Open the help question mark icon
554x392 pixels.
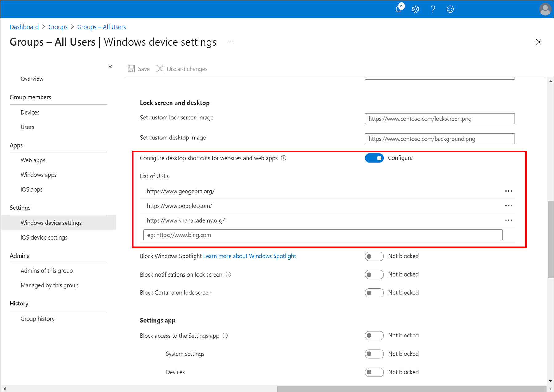click(433, 9)
